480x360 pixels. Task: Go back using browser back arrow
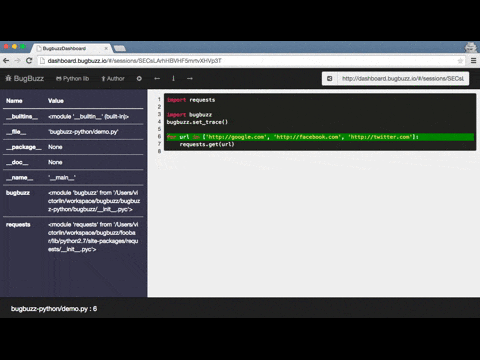pos(6,61)
